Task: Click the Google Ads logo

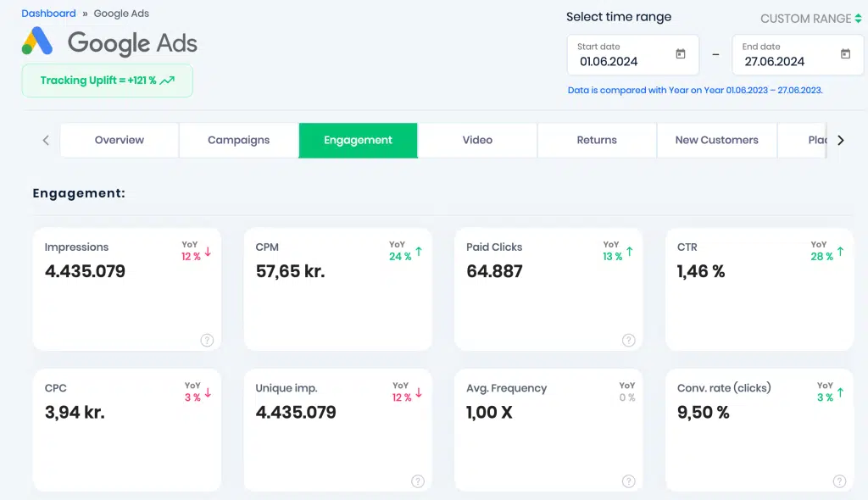Action: pos(37,41)
